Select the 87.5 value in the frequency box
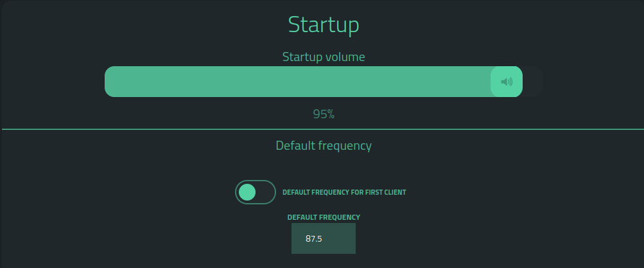644x268 pixels. pos(314,239)
